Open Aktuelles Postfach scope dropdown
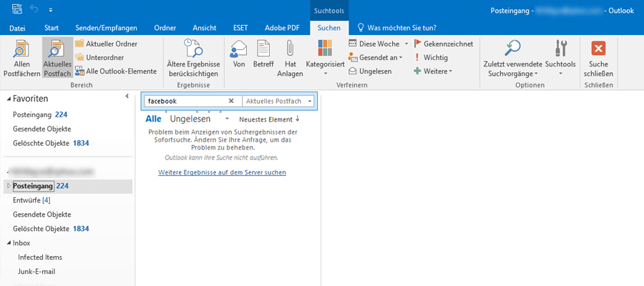The image size is (644, 286). [310, 101]
